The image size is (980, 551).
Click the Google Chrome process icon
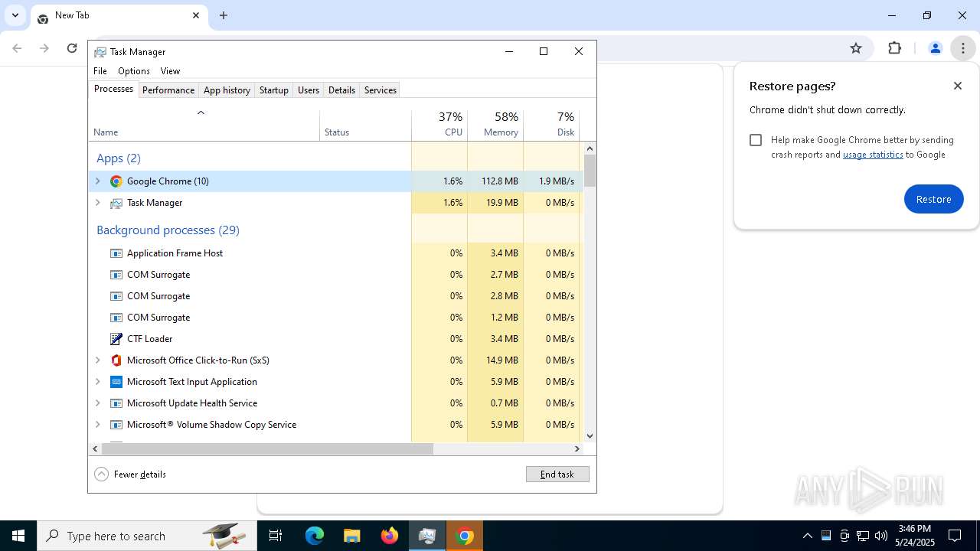tap(116, 181)
